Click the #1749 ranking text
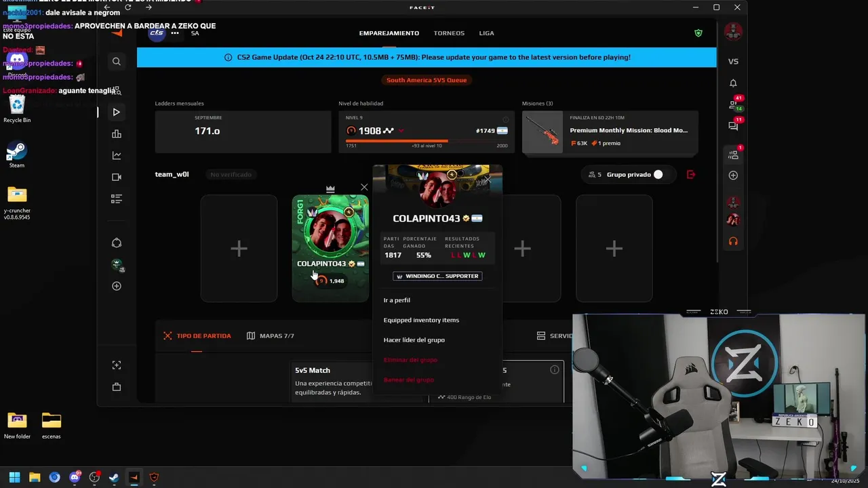868x488 pixels. 486,131
